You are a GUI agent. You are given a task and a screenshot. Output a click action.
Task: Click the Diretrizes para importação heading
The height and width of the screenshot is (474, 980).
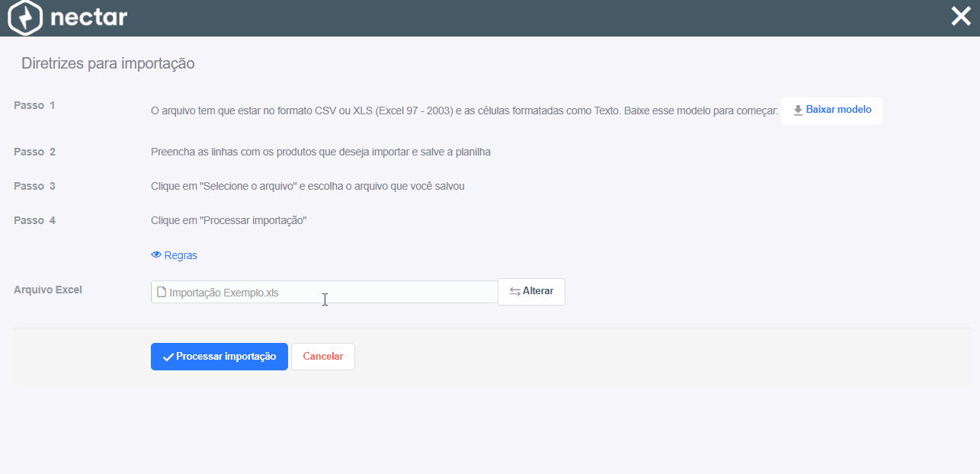(x=108, y=63)
